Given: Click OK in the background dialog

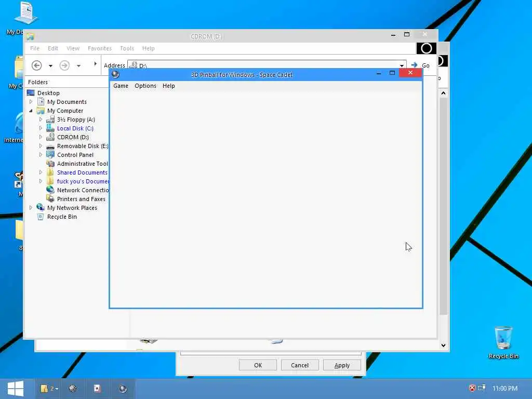Looking at the screenshot, I should 258,365.
